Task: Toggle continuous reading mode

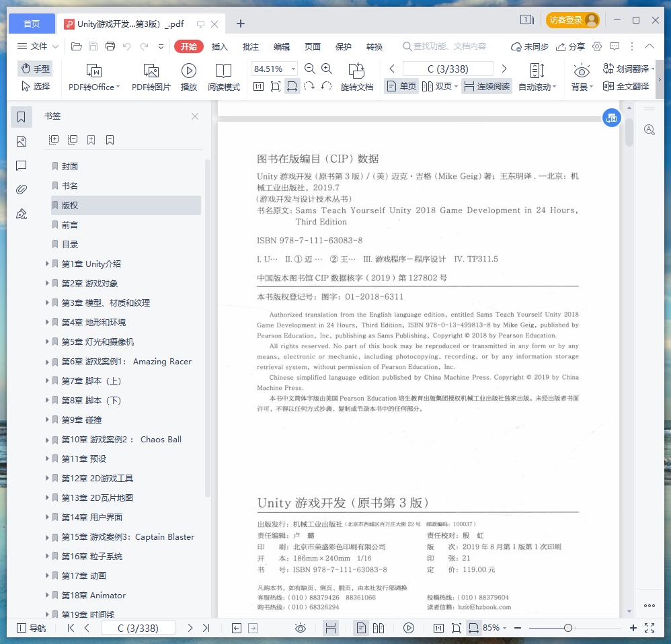Action: click(487, 87)
